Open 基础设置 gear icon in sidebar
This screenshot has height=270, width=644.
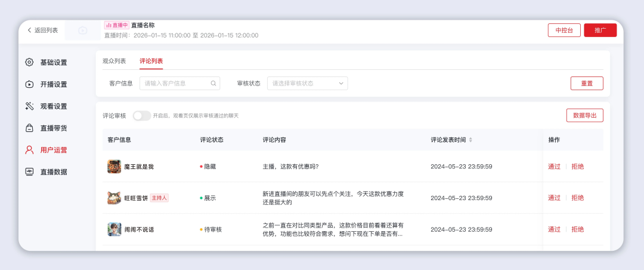tap(29, 62)
